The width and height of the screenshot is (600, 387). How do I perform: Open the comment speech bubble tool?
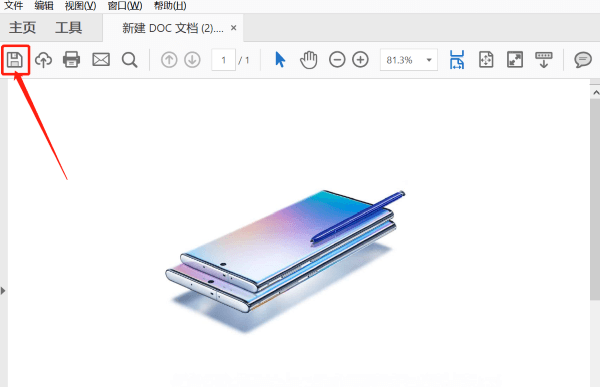583,60
